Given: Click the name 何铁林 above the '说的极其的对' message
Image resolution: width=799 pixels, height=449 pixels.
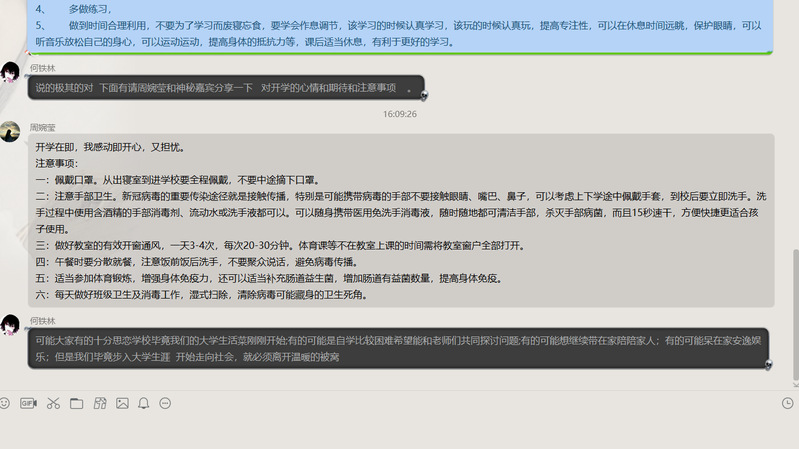Looking at the screenshot, I should click(x=43, y=67).
